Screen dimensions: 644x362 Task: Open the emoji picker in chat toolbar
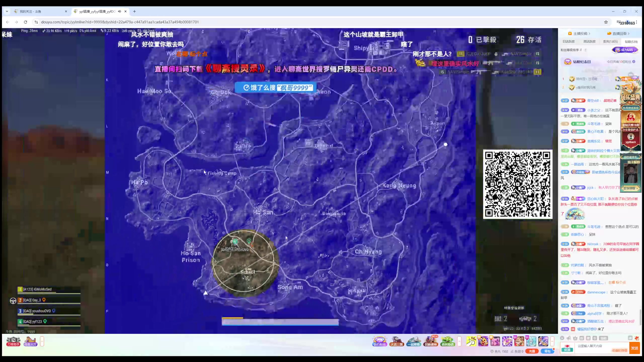[x=562, y=338]
